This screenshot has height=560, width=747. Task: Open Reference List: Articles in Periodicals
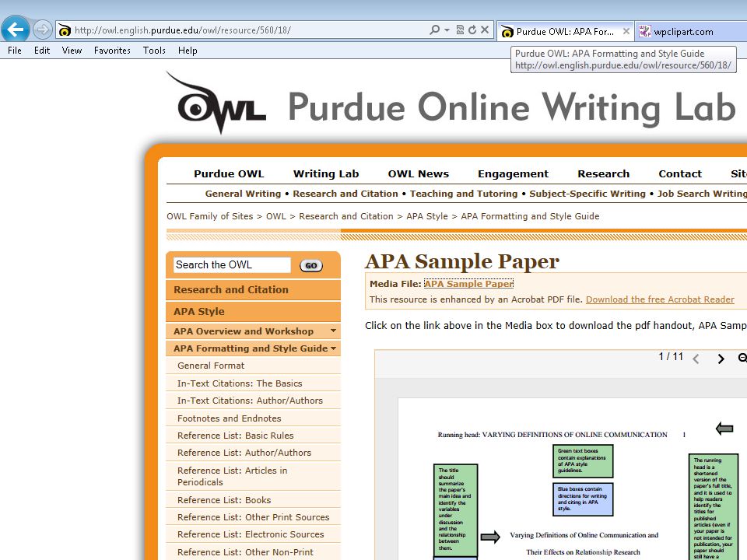[253, 476]
